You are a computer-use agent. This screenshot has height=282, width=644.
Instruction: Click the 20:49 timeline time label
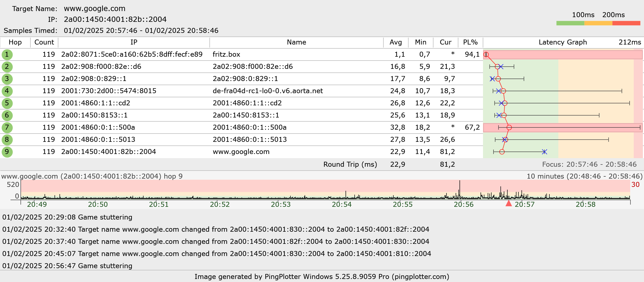37,205
